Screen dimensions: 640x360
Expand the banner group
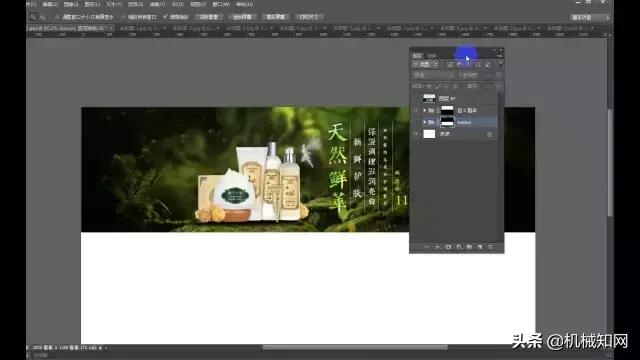(424, 122)
